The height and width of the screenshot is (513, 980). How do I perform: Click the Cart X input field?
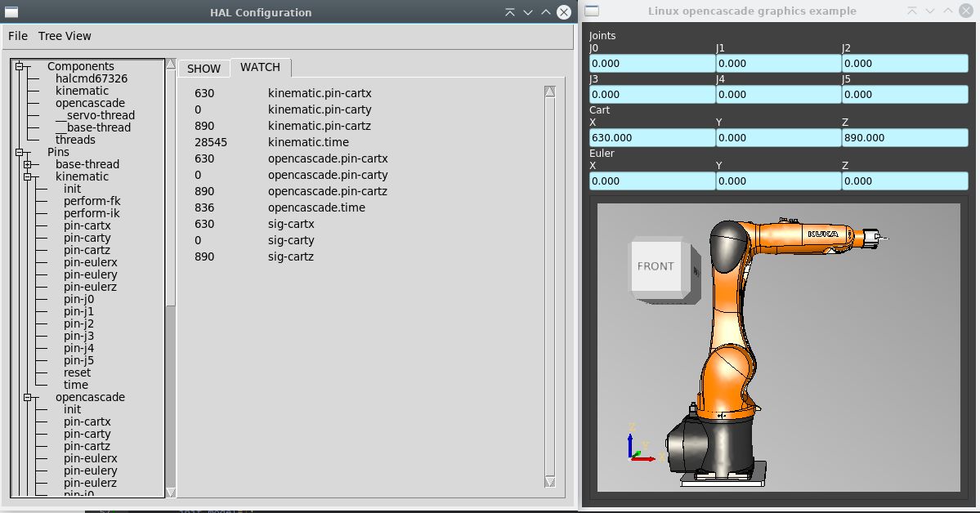coord(651,138)
